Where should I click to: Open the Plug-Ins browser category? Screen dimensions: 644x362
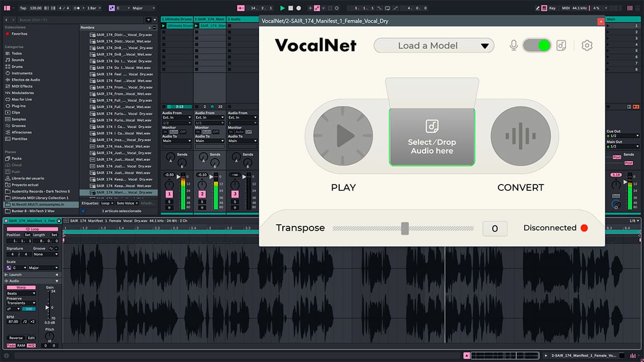[x=18, y=106]
